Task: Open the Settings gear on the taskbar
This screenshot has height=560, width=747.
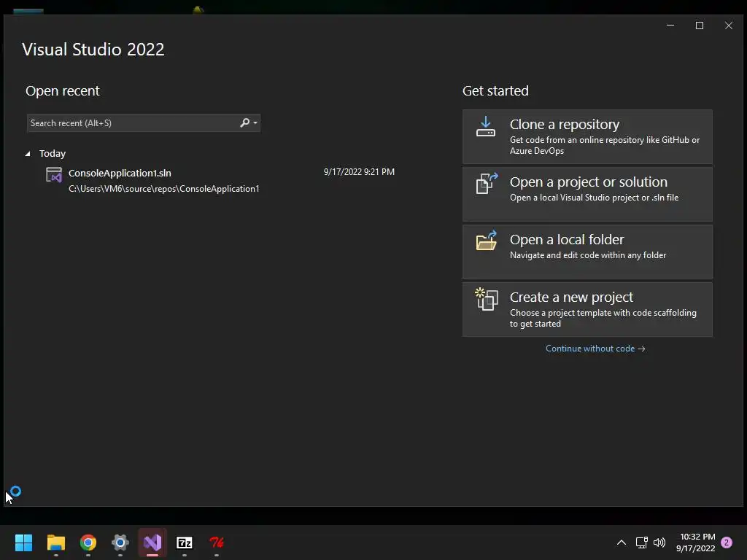Action: pos(120,542)
